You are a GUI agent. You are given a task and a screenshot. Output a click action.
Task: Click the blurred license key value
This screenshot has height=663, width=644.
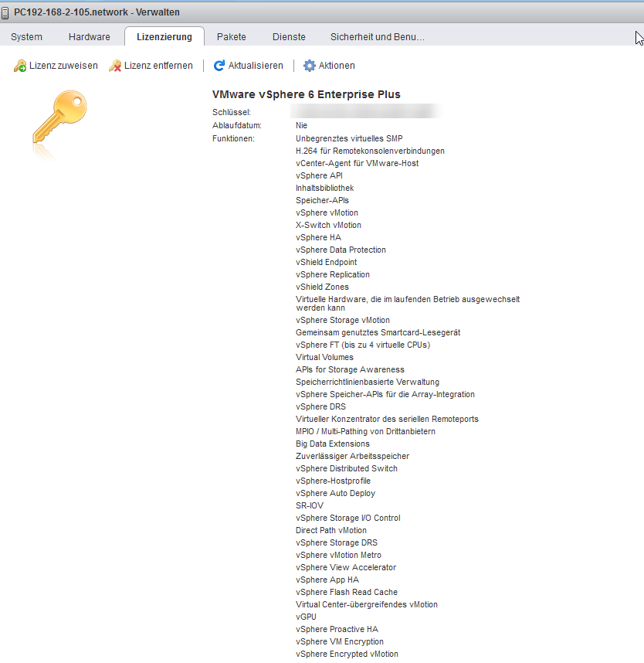[x=365, y=111]
